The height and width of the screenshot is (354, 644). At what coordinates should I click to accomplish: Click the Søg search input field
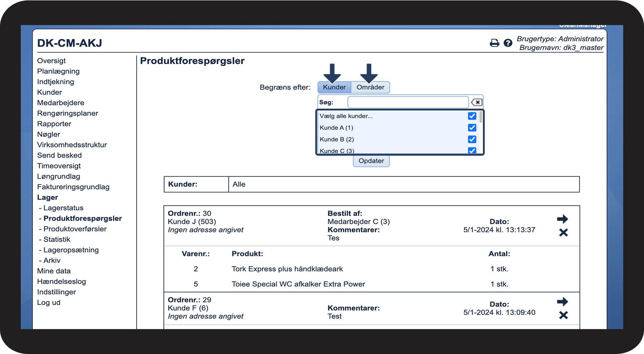pyautogui.click(x=408, y=102)
